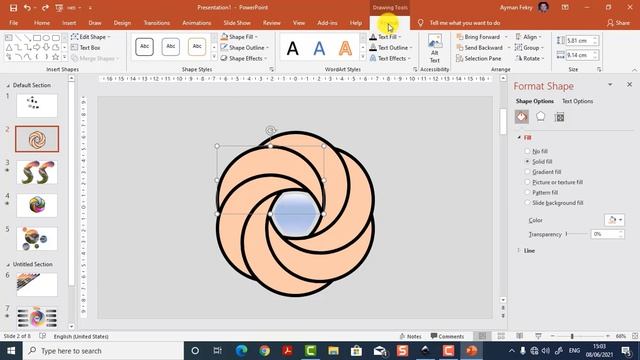
Task: Switch to the Insert ribbon tab
Action: [x=69, y=23]
